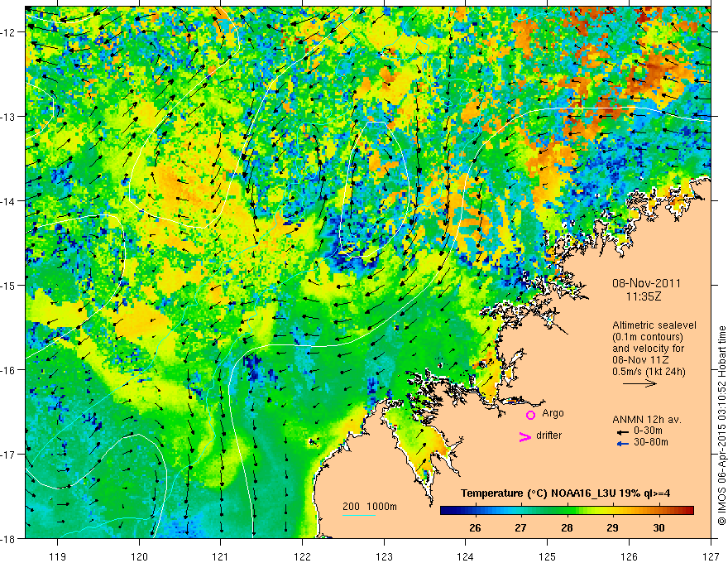Click the ANMN 12h av. label
Screen dimensions: 728x563
click(647, 420)
